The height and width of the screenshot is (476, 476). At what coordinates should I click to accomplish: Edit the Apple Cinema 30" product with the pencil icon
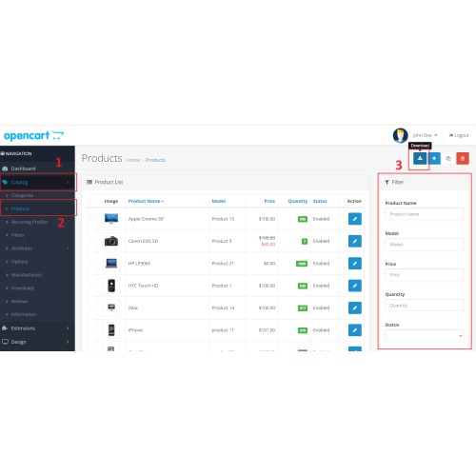click(x=355, y=219)
